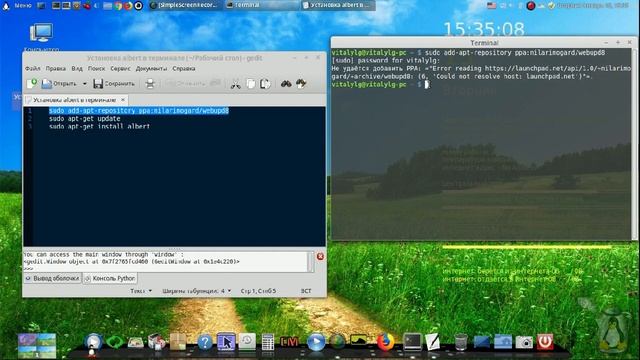Close the gedit bottom panel with red X
The width and height of the screenshot is (640, 360).
[x=320, y=256]
